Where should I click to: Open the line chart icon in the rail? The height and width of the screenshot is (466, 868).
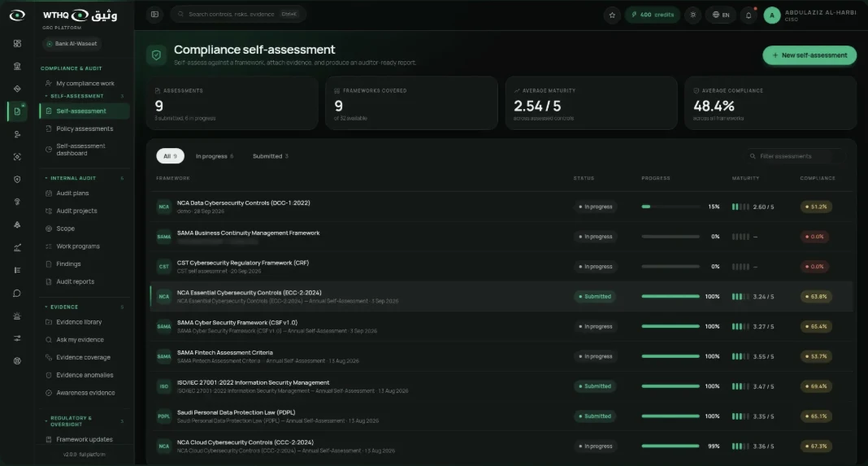pyautogui.click(x=17, y=248)
